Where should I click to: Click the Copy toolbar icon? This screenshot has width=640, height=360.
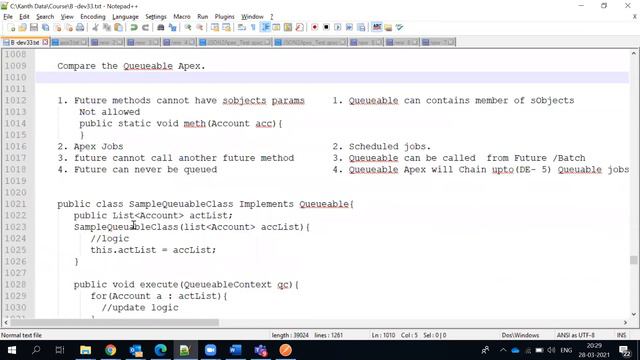[107, 27]
